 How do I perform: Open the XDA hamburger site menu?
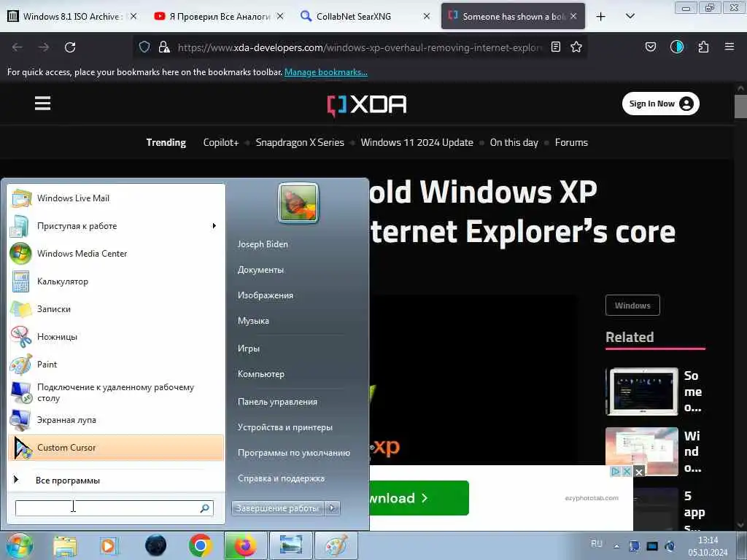(x=42, y=104)
